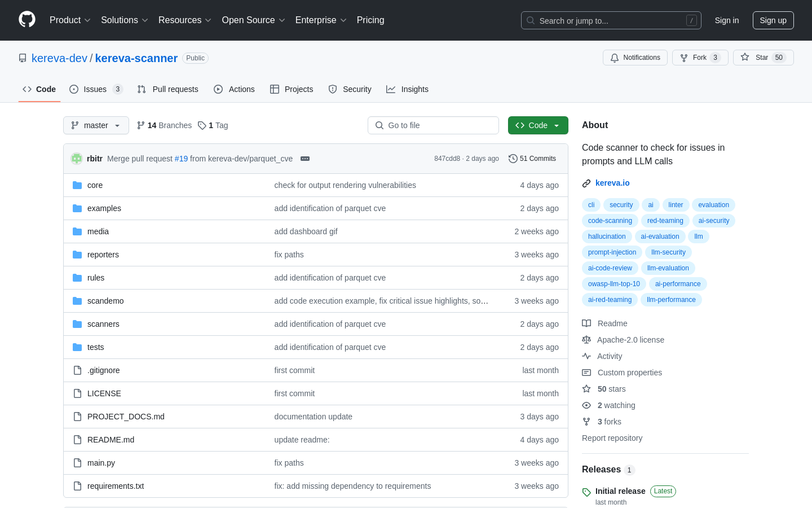Click the Activity pulse icon
The height and width of the screenshot is (508, 812).
tap(586, 356)
